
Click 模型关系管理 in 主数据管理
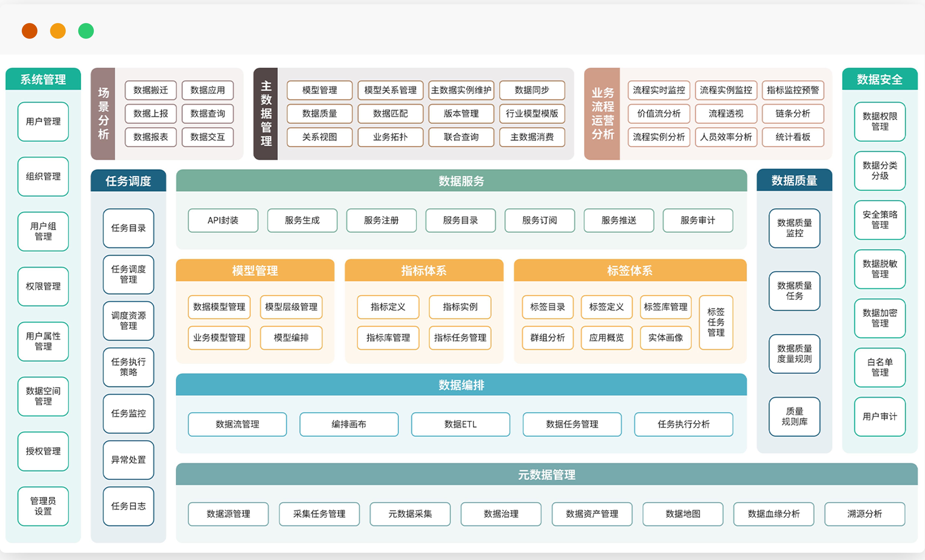pos(390,90)
